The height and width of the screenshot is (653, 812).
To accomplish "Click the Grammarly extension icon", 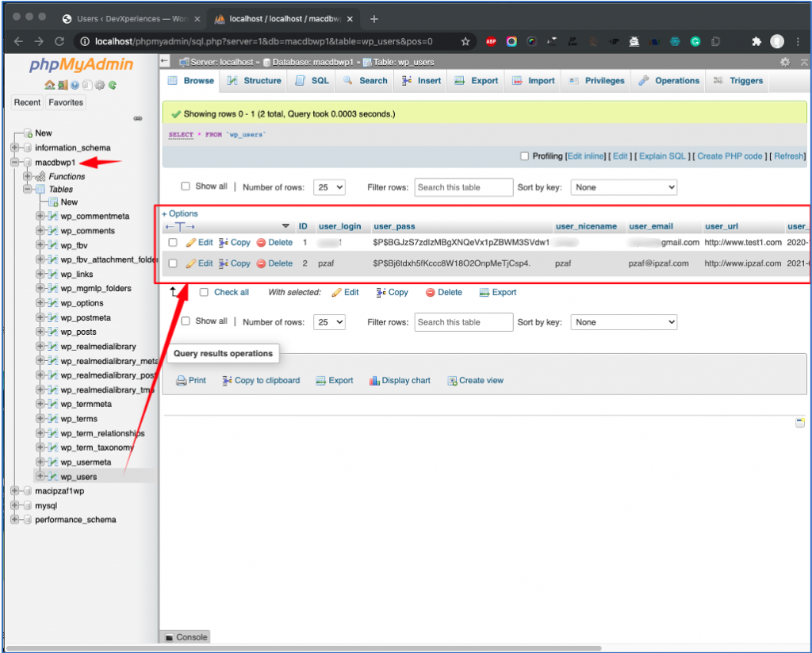I will point(695,41).
